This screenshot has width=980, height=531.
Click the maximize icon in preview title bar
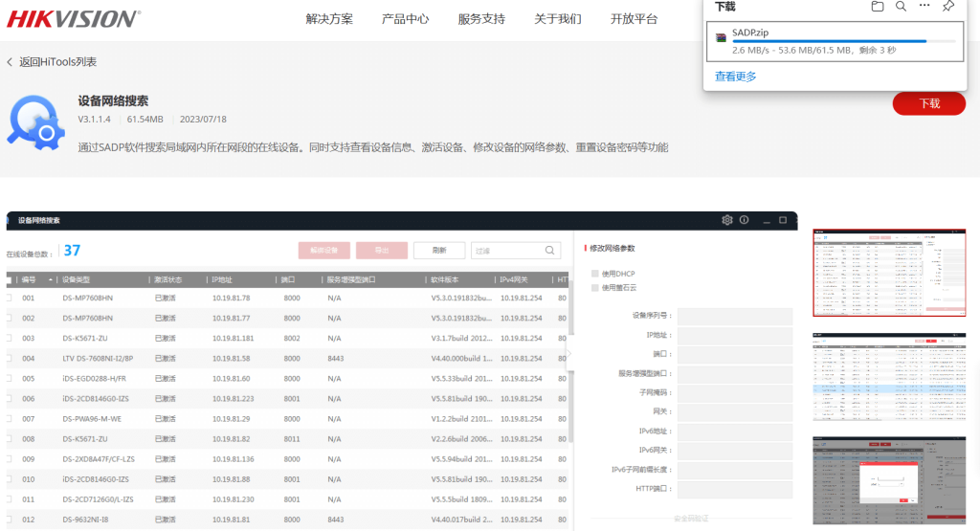click(783, 220)
